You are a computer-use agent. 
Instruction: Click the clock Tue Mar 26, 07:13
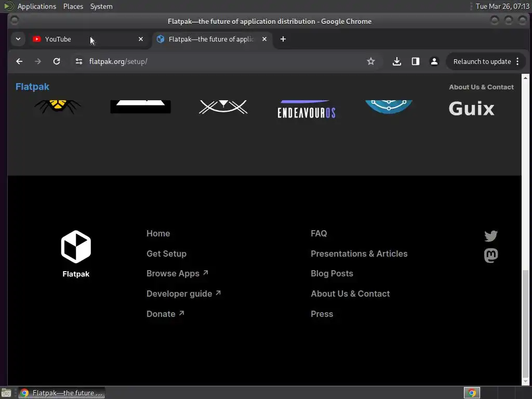502,6
